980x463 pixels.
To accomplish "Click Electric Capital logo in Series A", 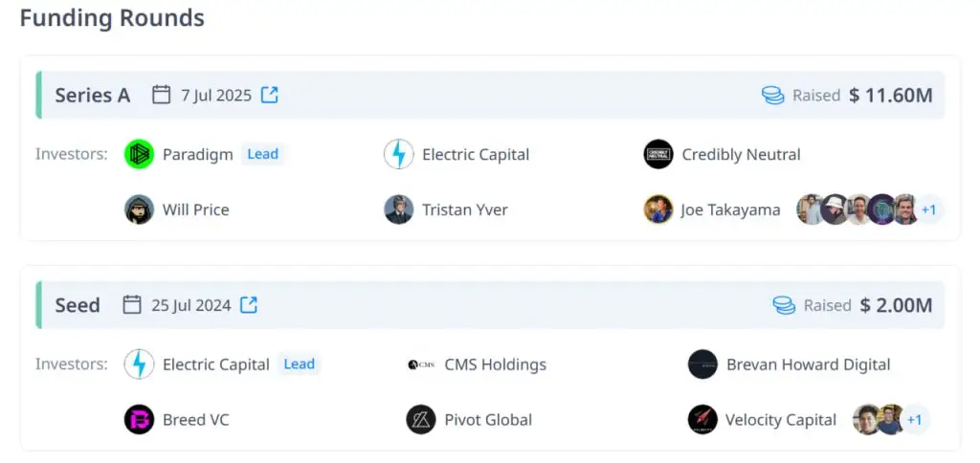I will click(x=398, y=154).
